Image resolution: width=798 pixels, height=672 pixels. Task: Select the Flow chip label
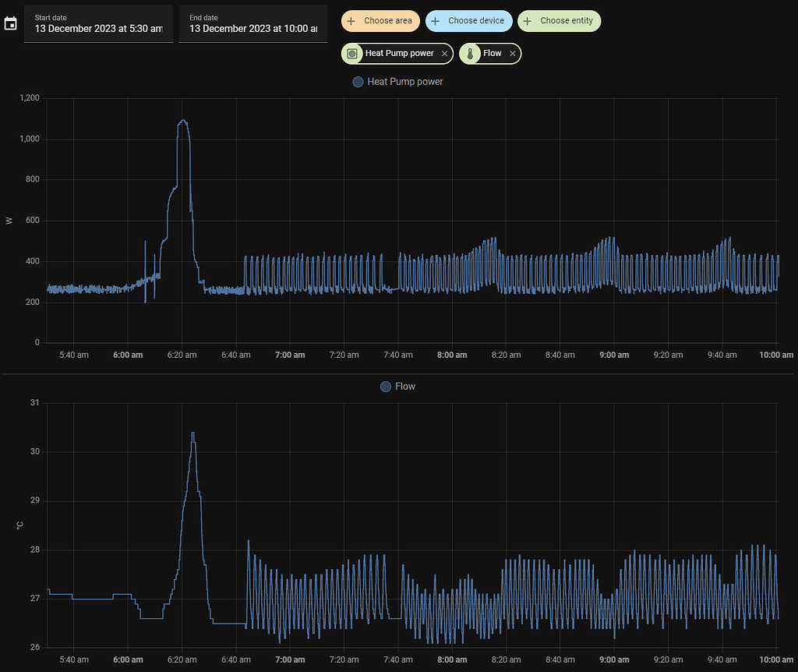point(492,54)
